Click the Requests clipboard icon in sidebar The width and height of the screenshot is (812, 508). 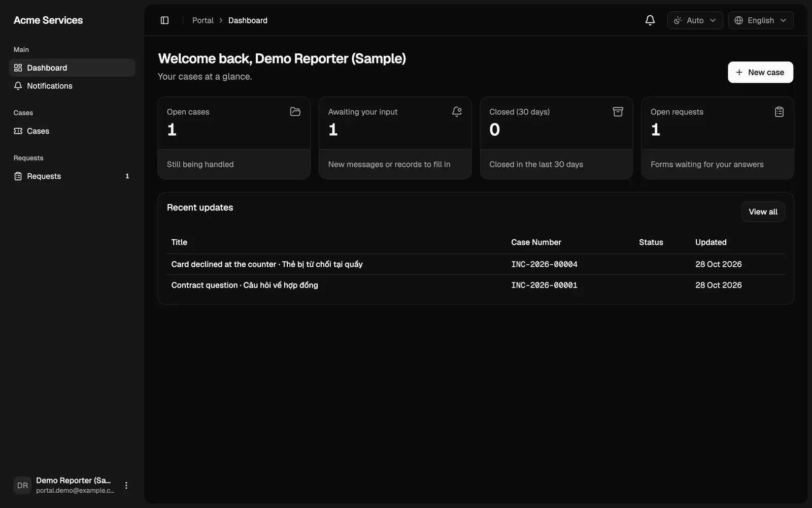(18, 176)
